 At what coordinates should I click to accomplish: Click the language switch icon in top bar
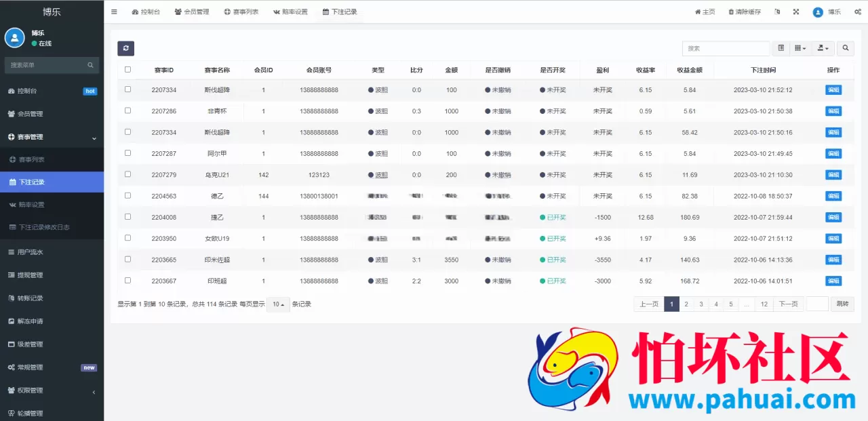777,12
